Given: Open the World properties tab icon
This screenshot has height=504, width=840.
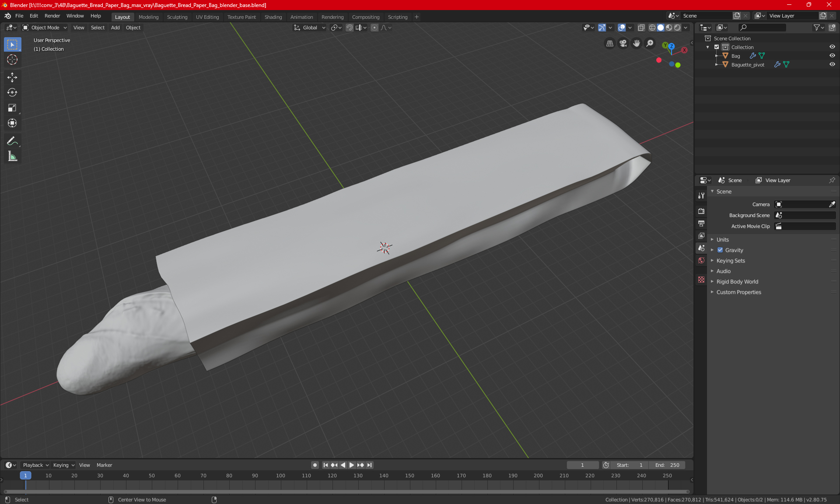Looking at the screenshot, I should (701, 260).
